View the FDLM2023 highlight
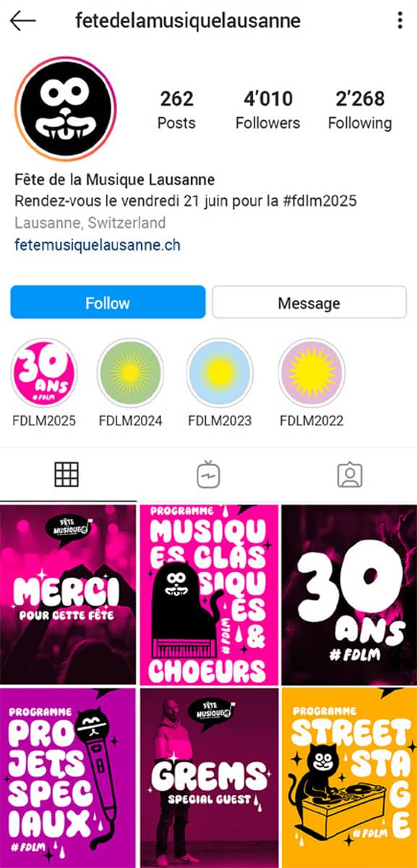 (220, 373)
